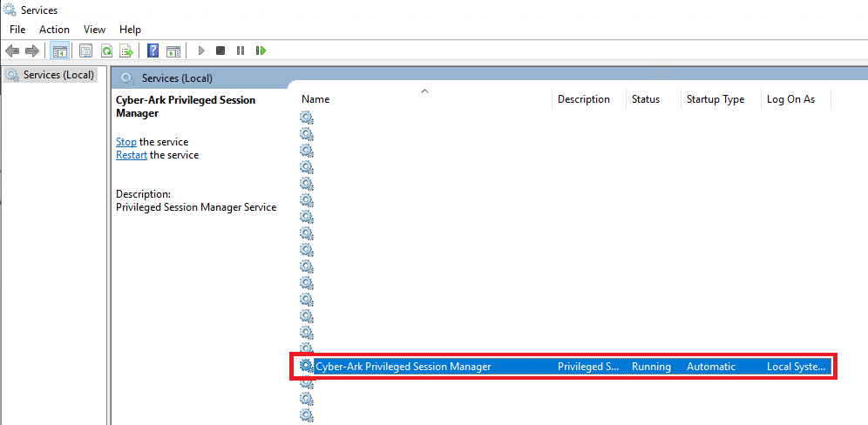Go back using the Back arrow

pyautogui.click(x=12, y=51)
